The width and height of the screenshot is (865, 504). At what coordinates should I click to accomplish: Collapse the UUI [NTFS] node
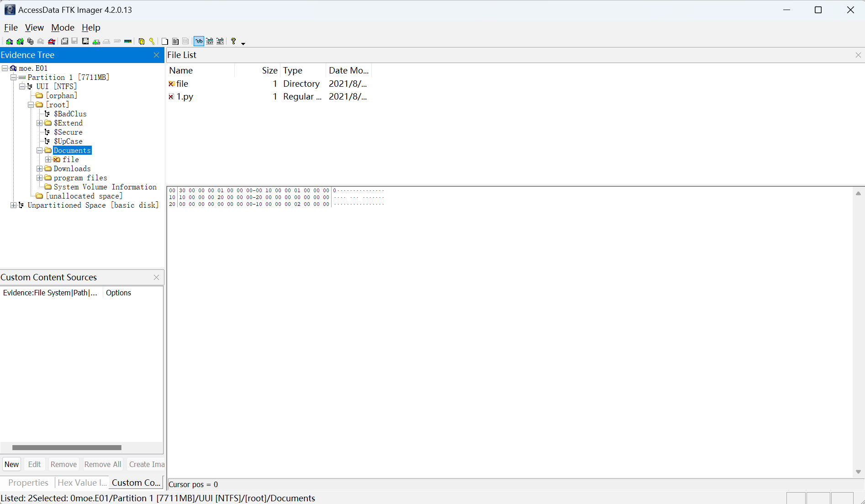click(x=22, y=86)
